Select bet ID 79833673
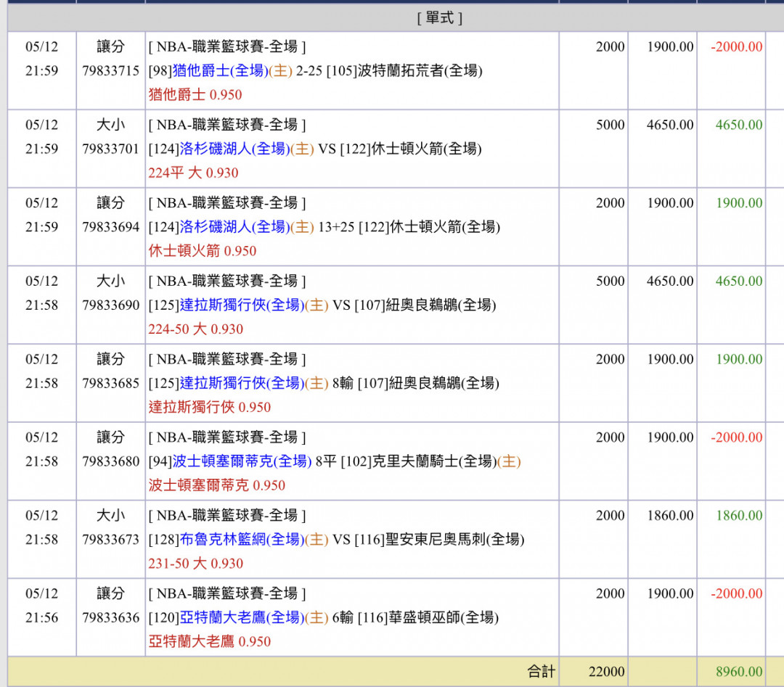The width and height of the screenshot is (784, 687). coord(110,540)
